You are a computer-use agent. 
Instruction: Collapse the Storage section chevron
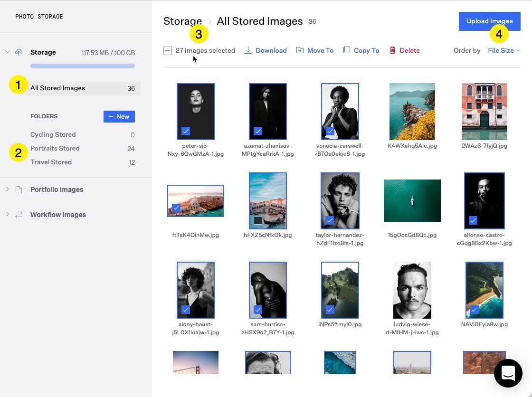[x=7, y=52]
